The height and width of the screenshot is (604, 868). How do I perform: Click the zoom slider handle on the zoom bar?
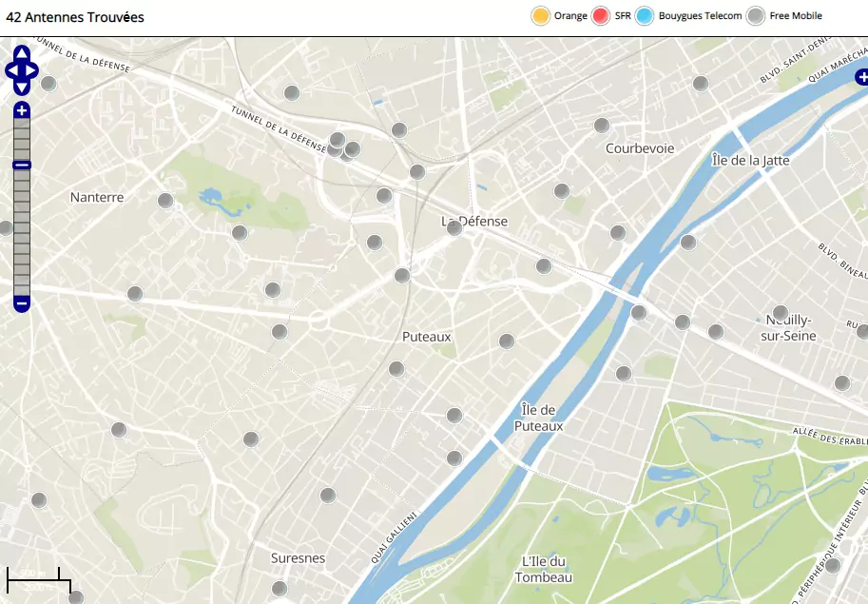pyautogui.click(x=22, y=165)
